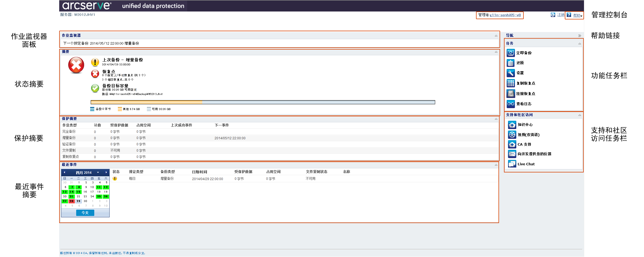Visit 知识中心 via its star icon
The image size is (644, 257).
pos(512,125)
